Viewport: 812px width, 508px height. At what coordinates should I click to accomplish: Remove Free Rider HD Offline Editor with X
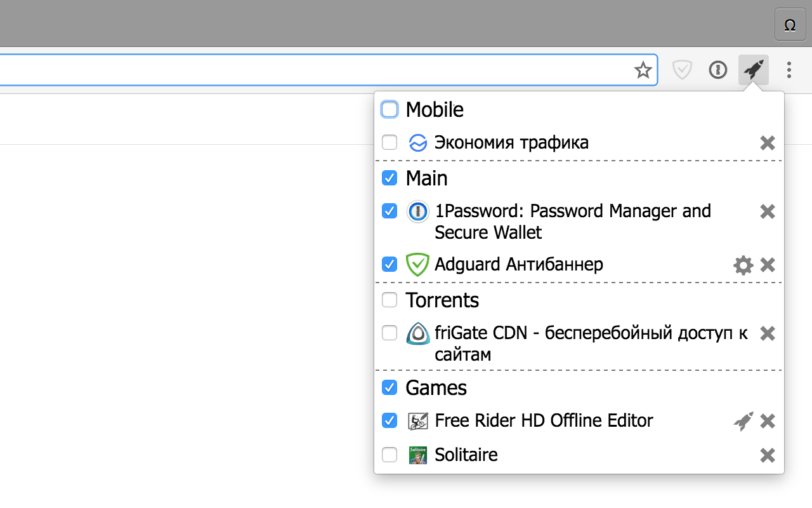click(768, 421)
